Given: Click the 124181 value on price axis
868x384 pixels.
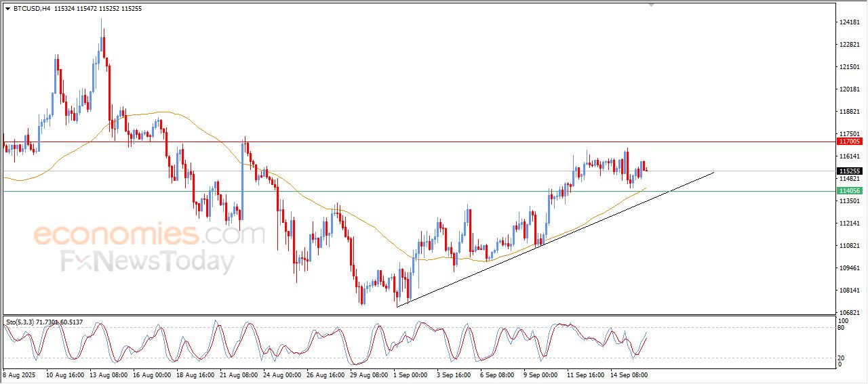Looking at the screenshot, I should point(849,22).
